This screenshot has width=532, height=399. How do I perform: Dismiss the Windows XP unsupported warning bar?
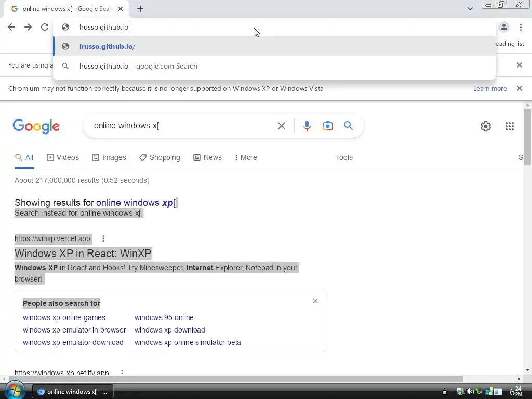coord(519,88)
